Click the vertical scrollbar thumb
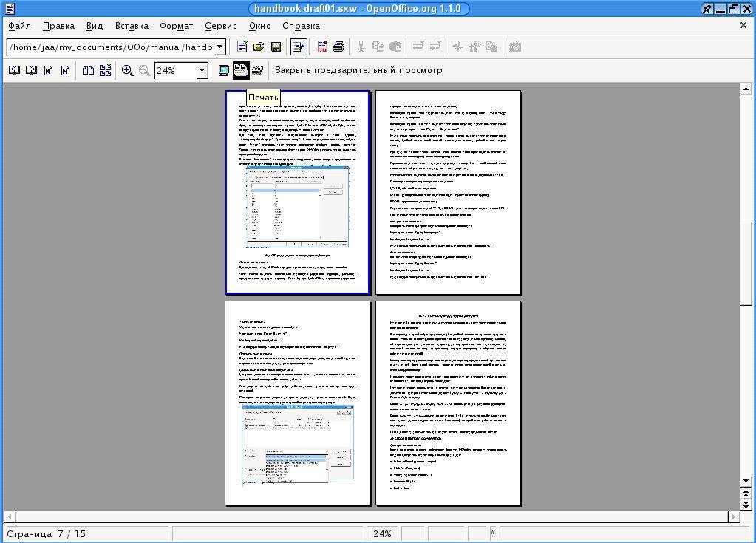This screenshot has height=543, width=756. (746, 262)
